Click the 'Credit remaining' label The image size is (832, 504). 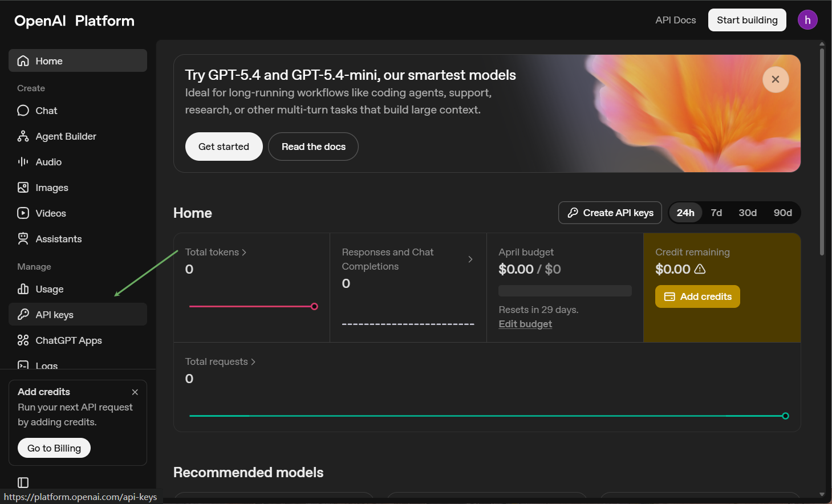(x=692, y=252)
